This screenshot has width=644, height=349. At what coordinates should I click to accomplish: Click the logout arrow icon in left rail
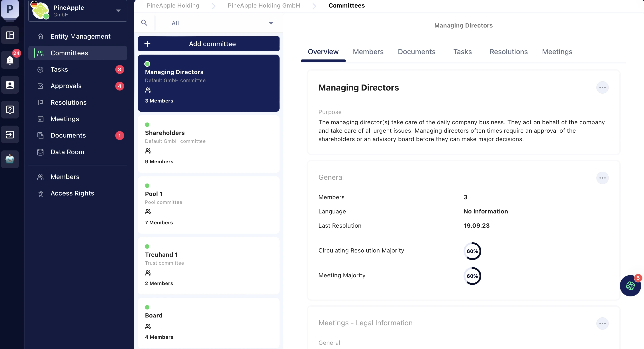(10, 135)
